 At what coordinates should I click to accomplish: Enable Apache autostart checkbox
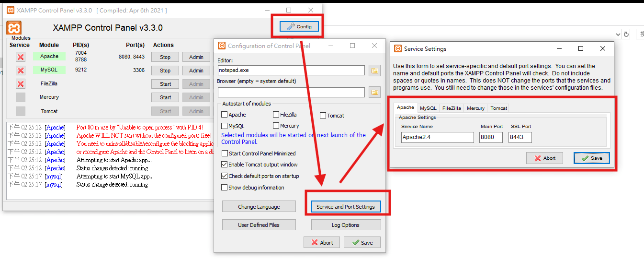(x=225, y=115)
